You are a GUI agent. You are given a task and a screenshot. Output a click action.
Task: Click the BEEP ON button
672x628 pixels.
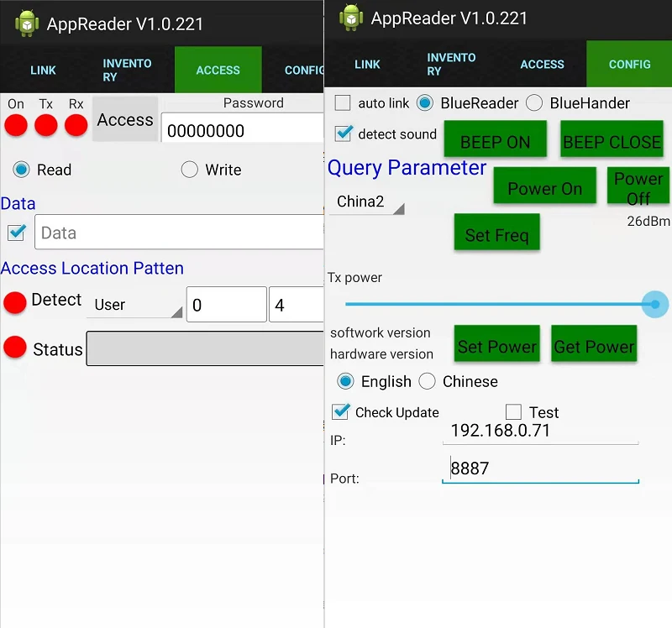[495, 139]
